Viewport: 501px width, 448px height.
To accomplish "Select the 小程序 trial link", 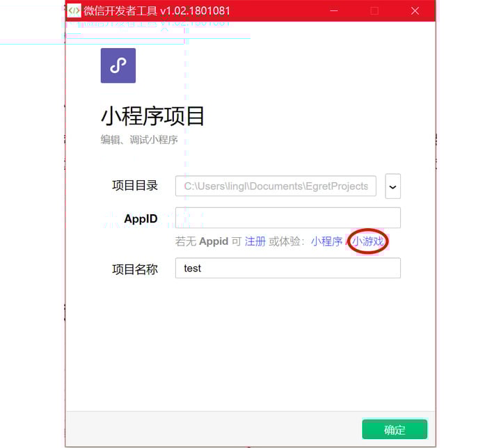I will point(327,241).
